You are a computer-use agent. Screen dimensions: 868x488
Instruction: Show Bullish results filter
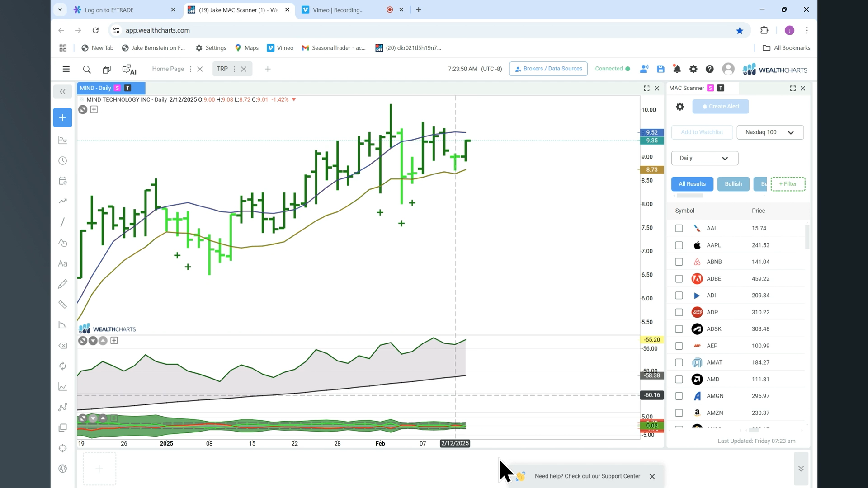(x=733, y=184)
